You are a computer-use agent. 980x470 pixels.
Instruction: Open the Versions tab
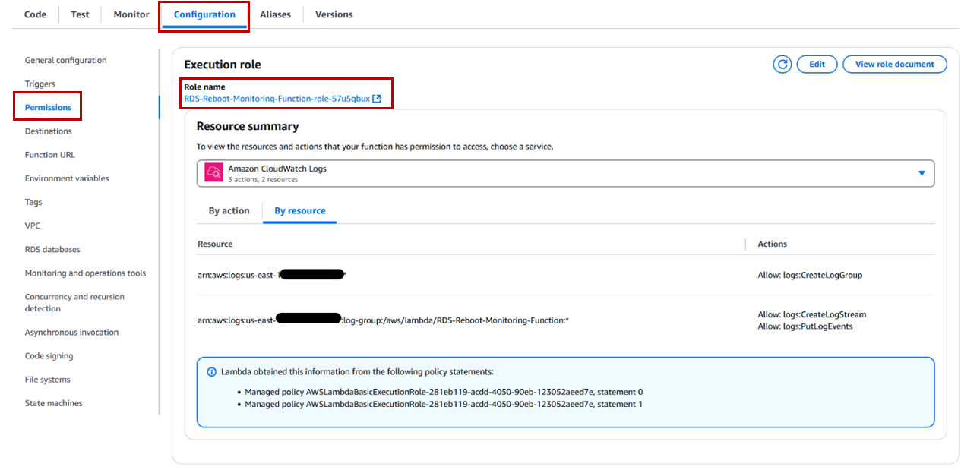coord(334,14)
